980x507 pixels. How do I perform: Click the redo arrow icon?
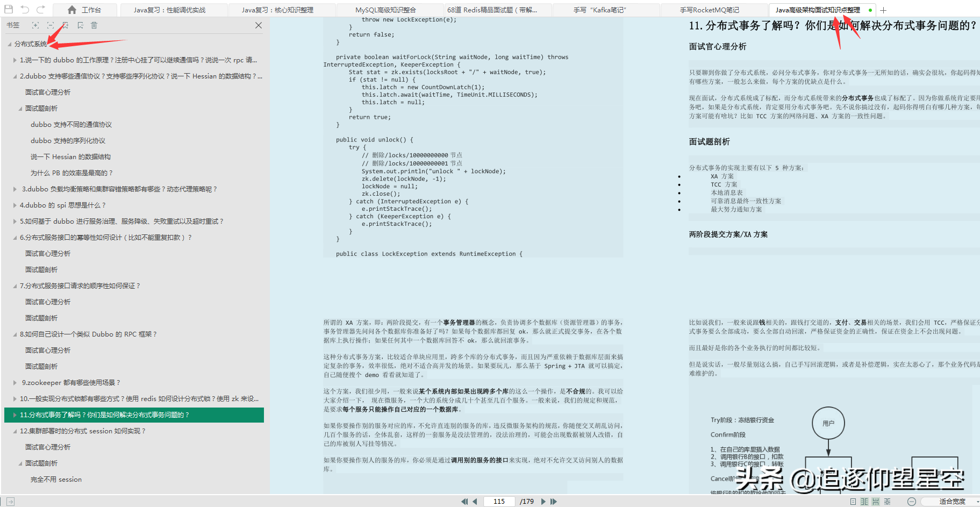(41, 9)
